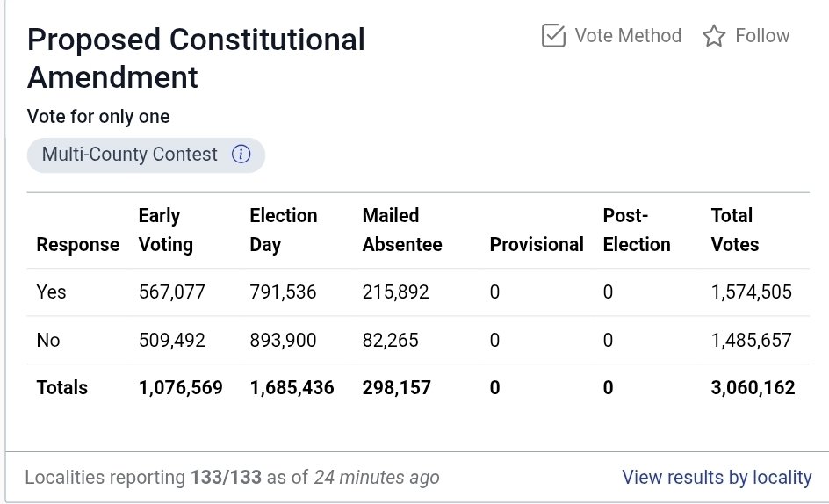The image size is (829, 504).
Task: Click the Multi-County Contest info icon
Action: (241, 155)
